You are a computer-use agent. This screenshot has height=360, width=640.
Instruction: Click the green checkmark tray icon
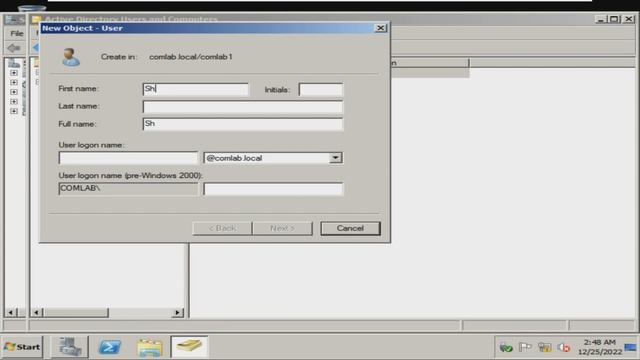[x=506, y=347]
